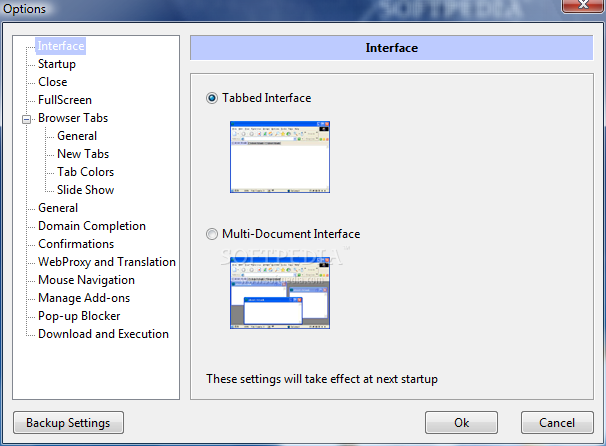Open WebProxy and Translation settings
This screenshot has width=606, height=446.
point(107,262)
